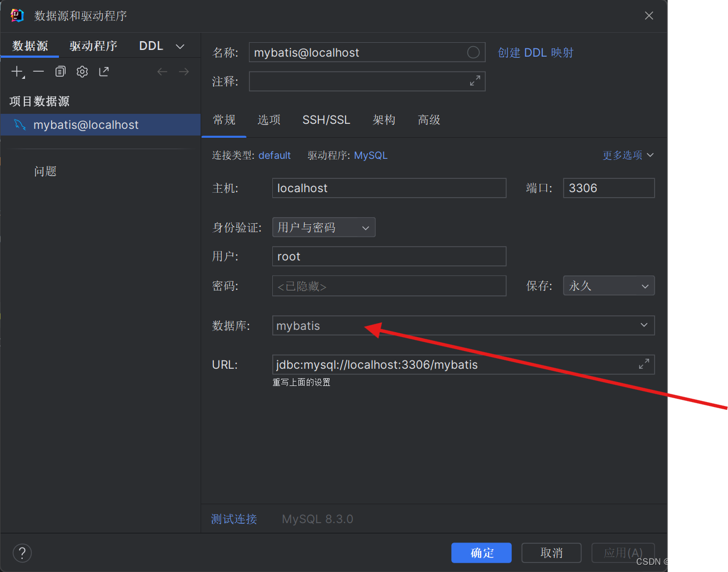Click the 确定 button
This screenshot has height=572, width=728.
coord(482,553)
